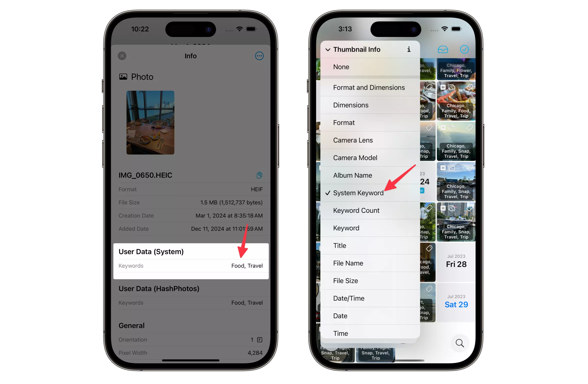Tap the more options (…) icon on Info screen
Image resolution: width=588 pixels, height=384 pixels.
click(259, 56)
